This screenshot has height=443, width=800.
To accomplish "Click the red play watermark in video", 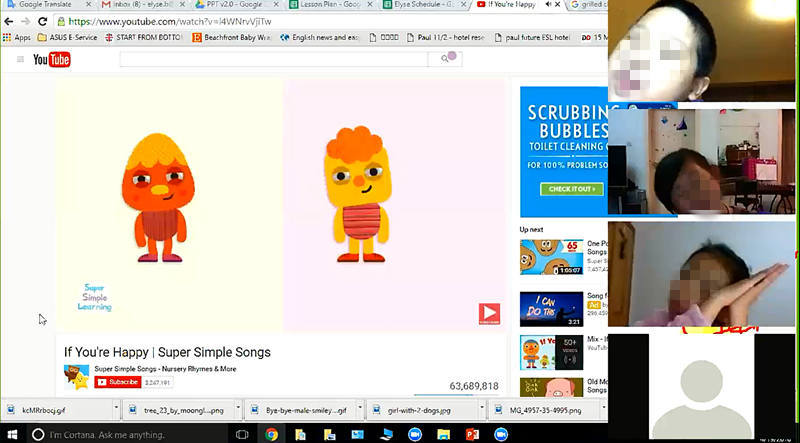I will tap(489, 314).
